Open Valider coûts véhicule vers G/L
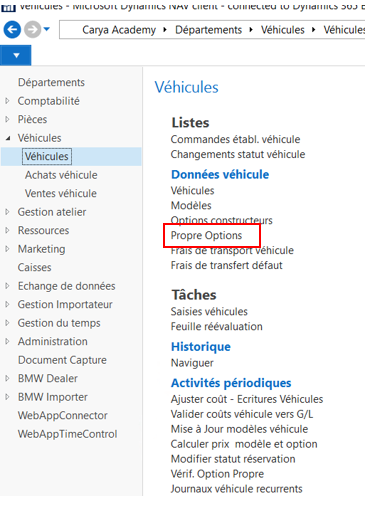377x514 pixels. point(242,414)
